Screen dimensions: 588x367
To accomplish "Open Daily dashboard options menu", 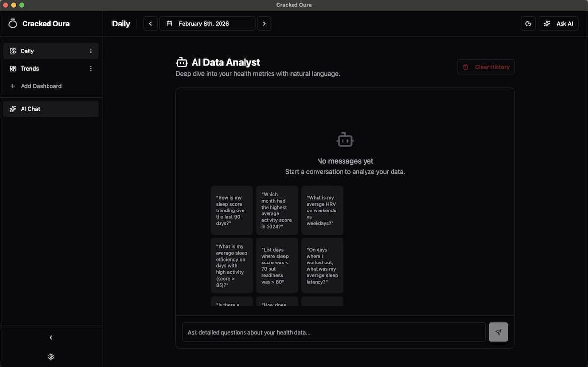I will [91, 51].
